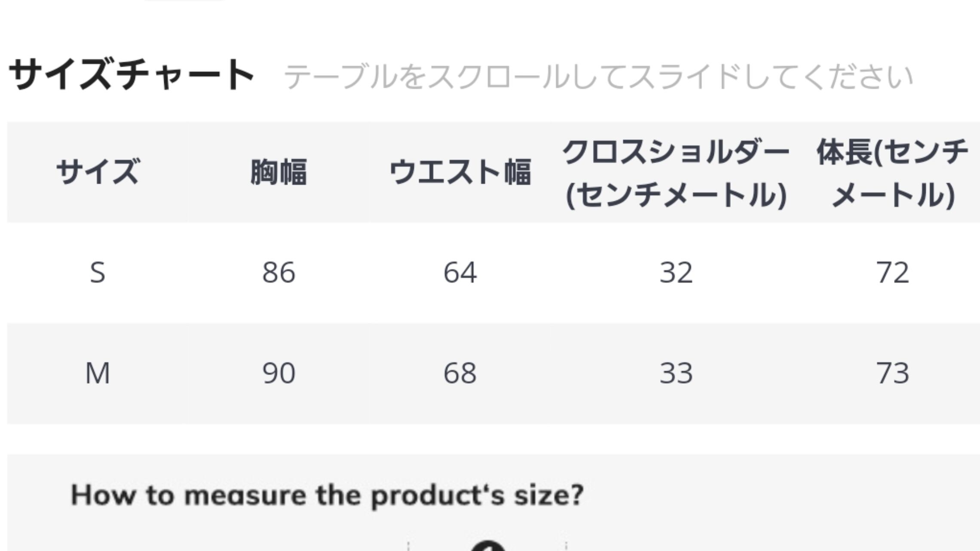Image resolution: width=980 pixels, height=551 pixels.
Task: Click the gray table scroll hint text
Action: pyautogui.click(x=597, y=77)
